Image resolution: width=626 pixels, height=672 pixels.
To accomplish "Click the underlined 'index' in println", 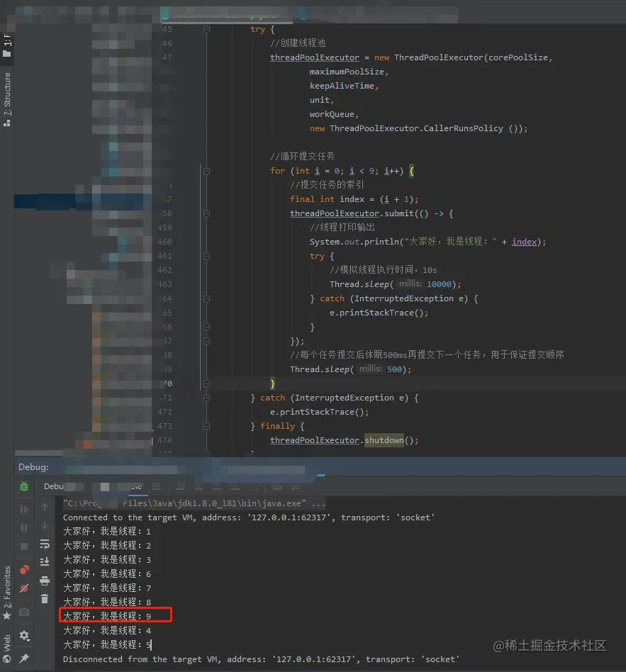I will pyautogui.click(x=524, y=242).
